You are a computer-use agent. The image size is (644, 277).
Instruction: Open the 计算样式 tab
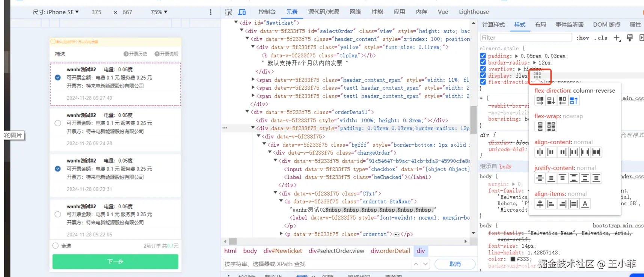click(x=493, y=24)
